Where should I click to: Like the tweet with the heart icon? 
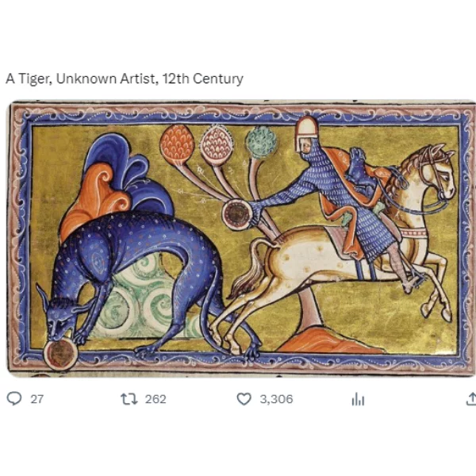(x=244, y=399)
